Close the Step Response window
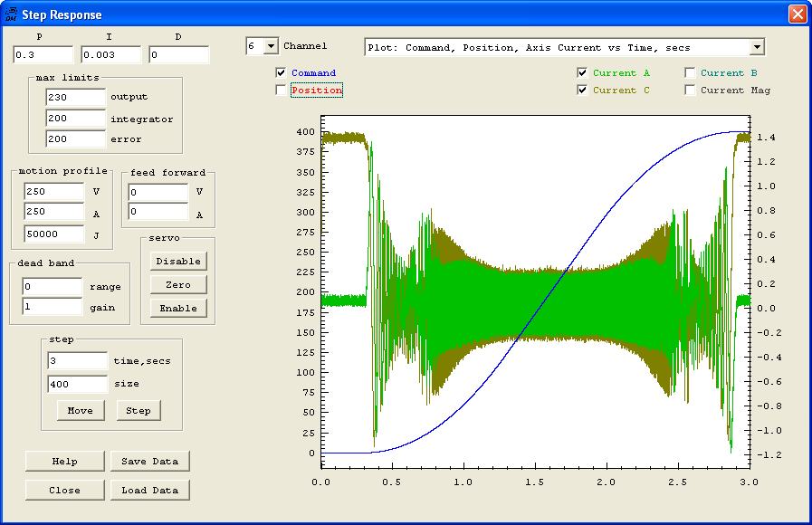The width and height of the screenshot is (812, 525). tap(797, 14)
